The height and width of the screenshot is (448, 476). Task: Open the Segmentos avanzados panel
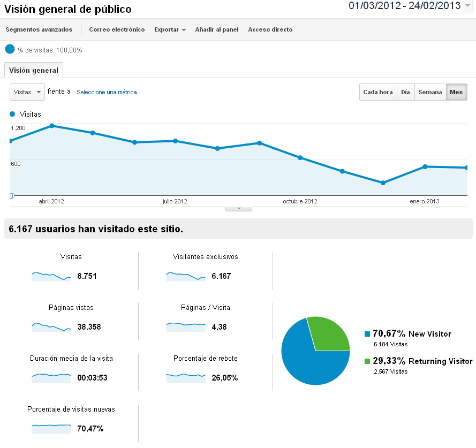click(x=39, y=29)
